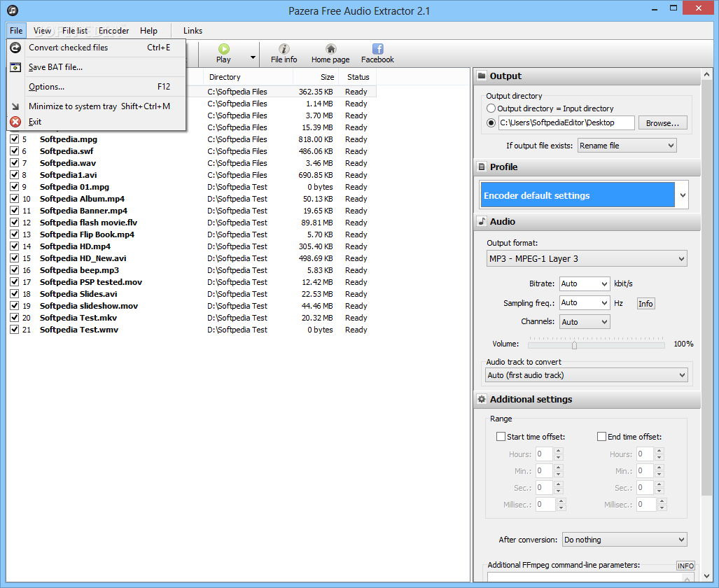Open the Encoder menu
The width and height of the screenshot is (719, 588).
click(x=113, y=31)
